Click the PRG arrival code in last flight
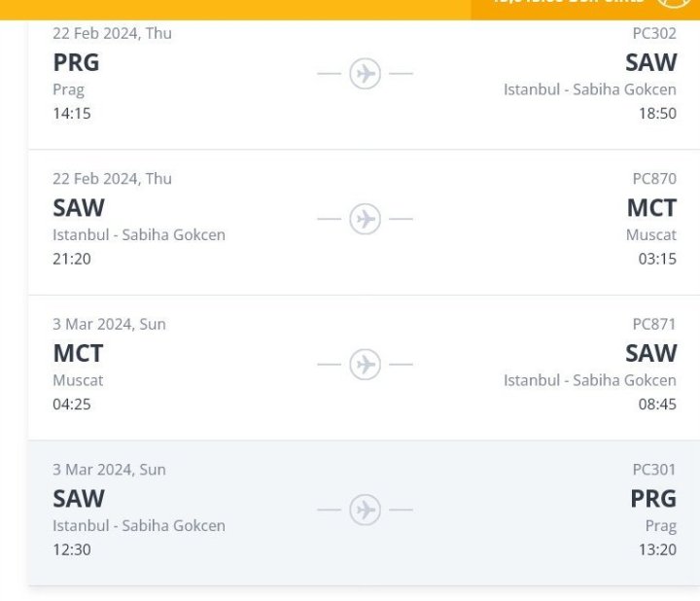This screenshot has height=601, width=700. point(652,499)
